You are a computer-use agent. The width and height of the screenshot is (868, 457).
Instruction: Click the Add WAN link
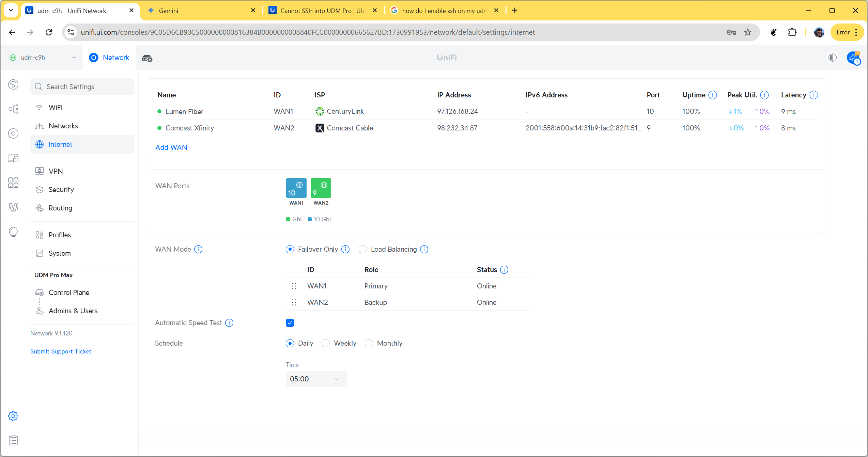[x=171, y=147]
